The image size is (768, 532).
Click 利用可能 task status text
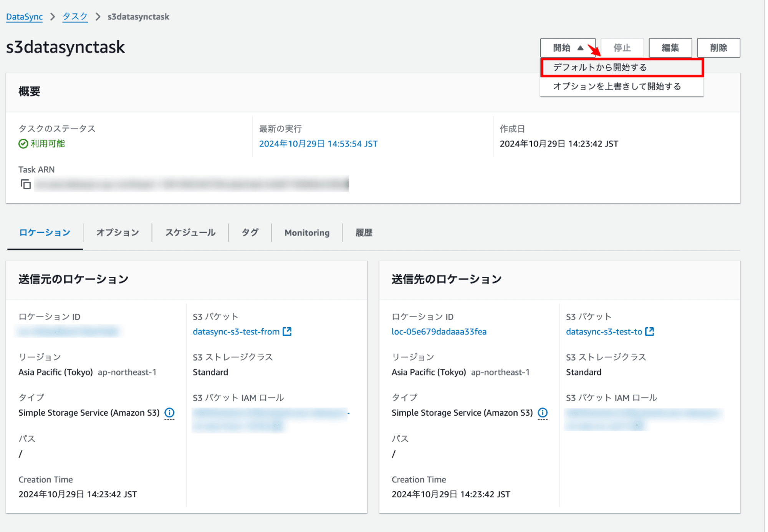(x=48, y=144)
